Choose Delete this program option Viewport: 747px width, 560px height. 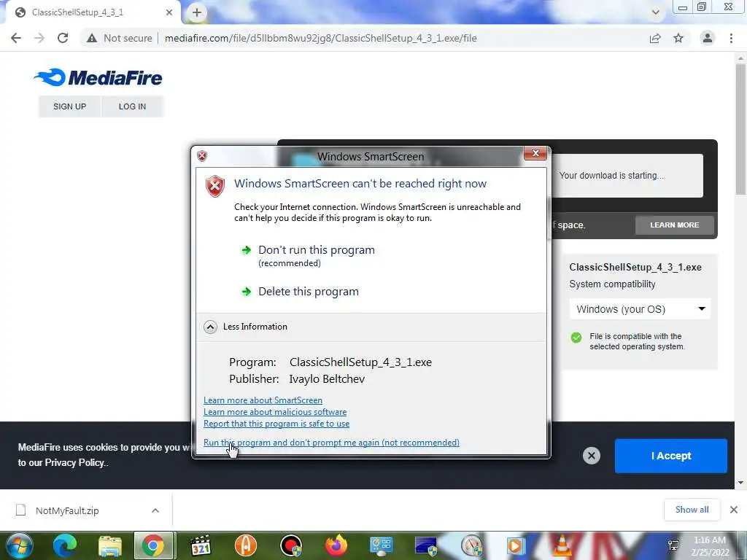309,292
